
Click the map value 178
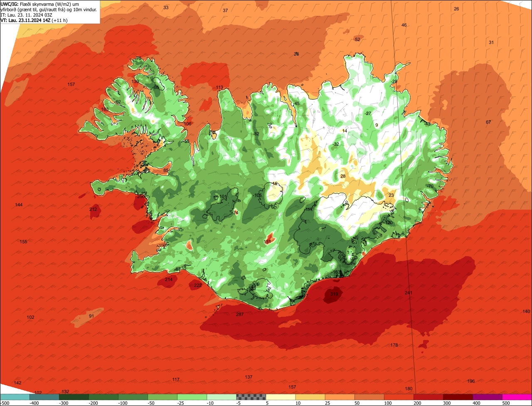coord(394,345)
